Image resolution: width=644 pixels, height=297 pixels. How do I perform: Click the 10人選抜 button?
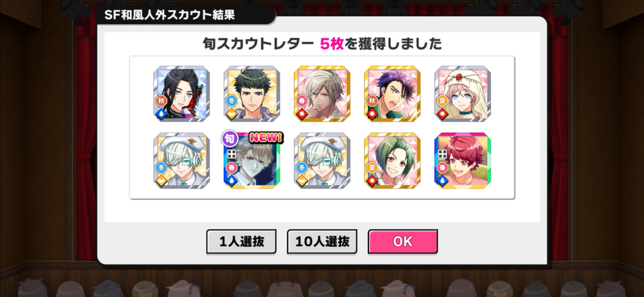(322, 242)
